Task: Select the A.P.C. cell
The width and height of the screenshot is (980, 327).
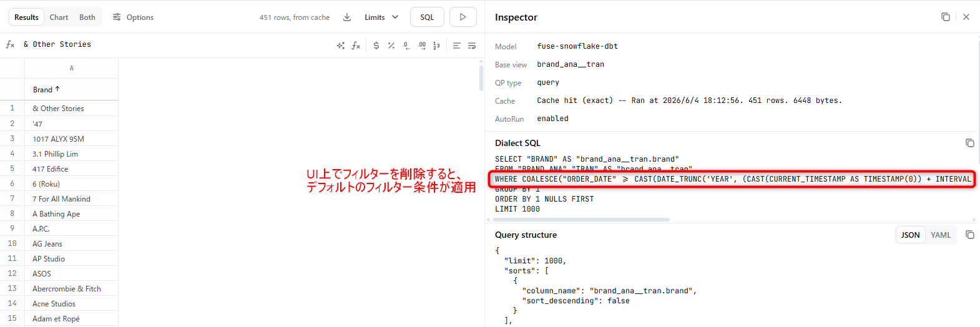Action: (x=71, y=228)
